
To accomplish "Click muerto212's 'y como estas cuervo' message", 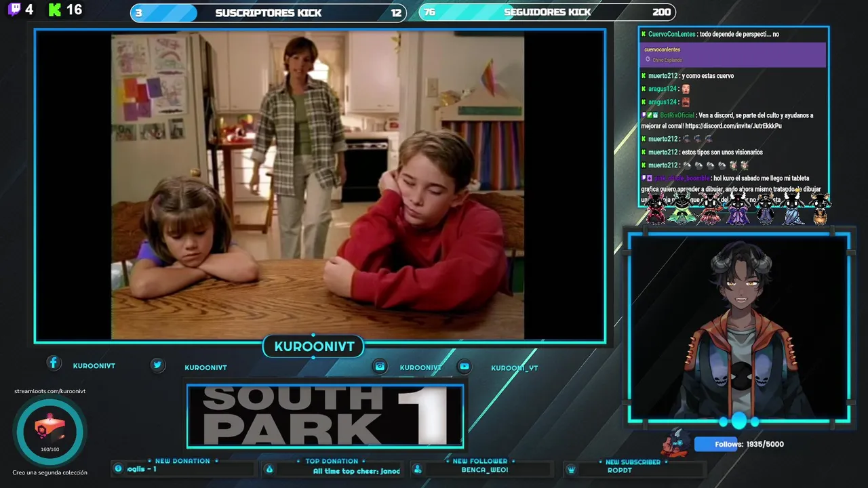I will (707, 76).
